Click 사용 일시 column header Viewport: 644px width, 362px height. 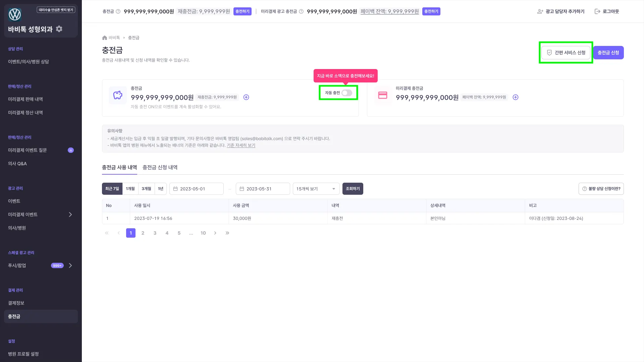pyautogui.click(x=179, y=205)
